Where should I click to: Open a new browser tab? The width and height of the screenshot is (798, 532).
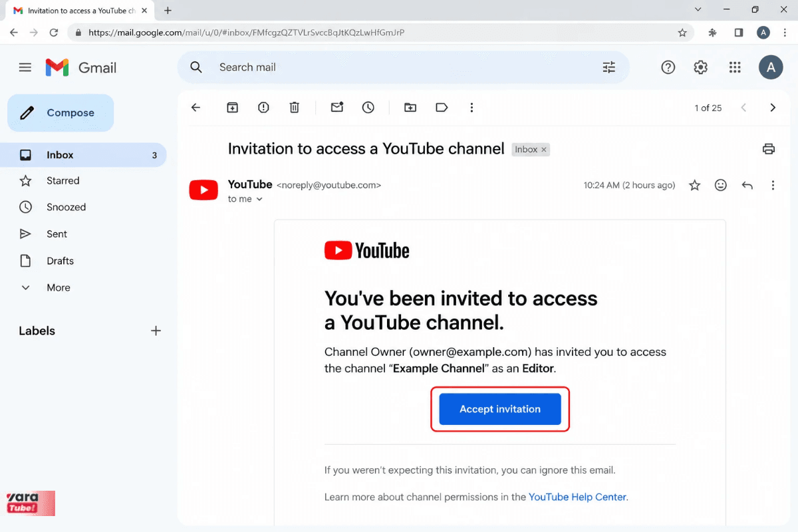tap(168, 11)
